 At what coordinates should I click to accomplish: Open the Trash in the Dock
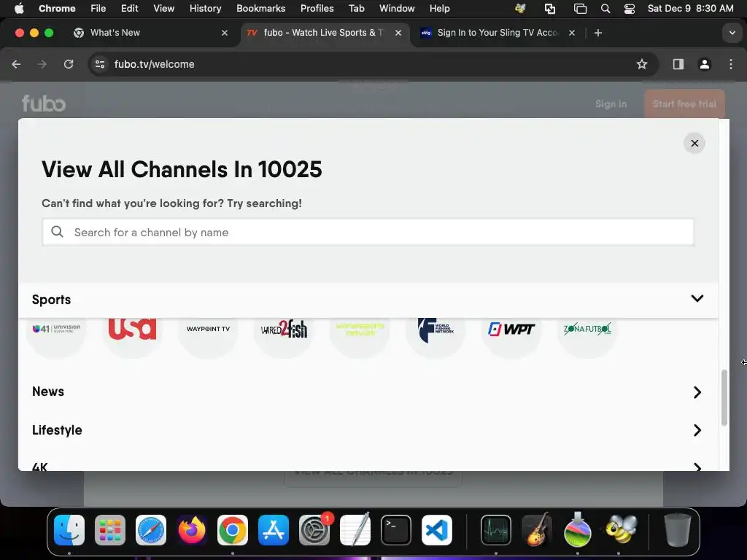678,530
